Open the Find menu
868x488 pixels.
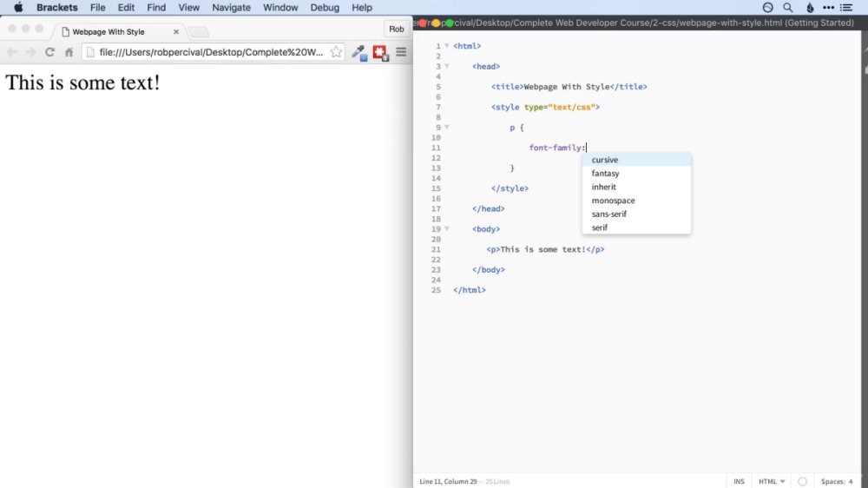tap(156, 7)
